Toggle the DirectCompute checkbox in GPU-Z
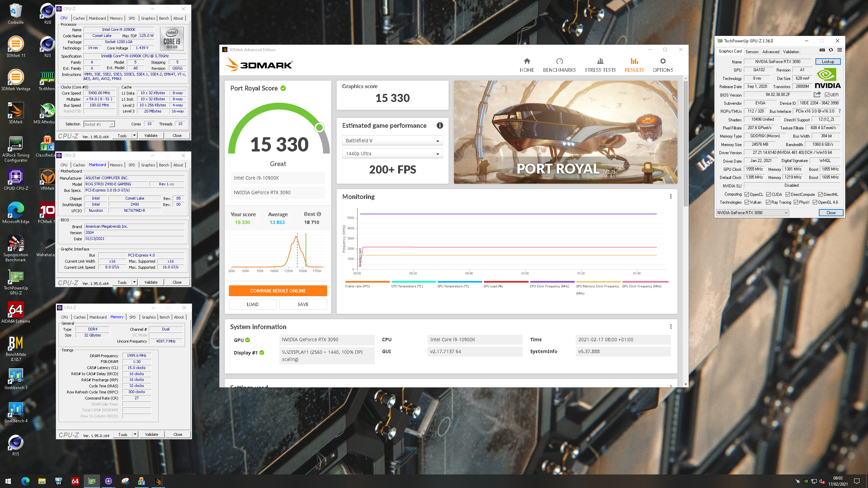The height and width of the screenshot is (488, 868). point(788,195)
